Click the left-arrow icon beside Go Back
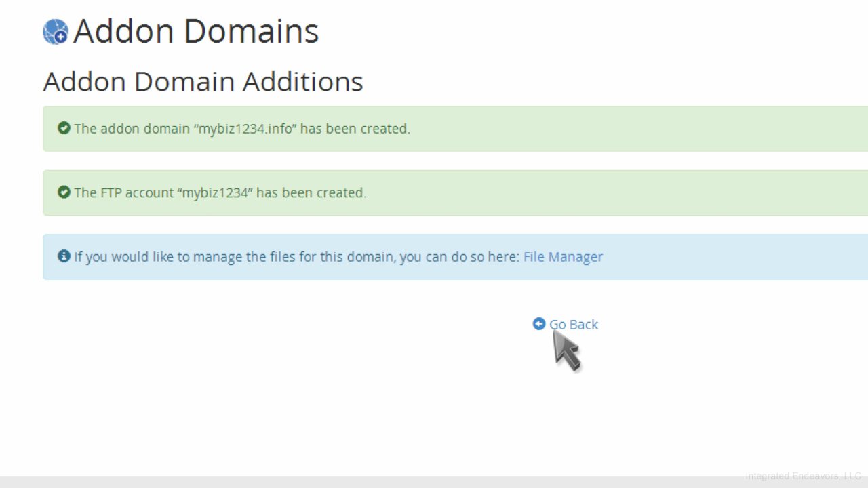 click(539, 324)
